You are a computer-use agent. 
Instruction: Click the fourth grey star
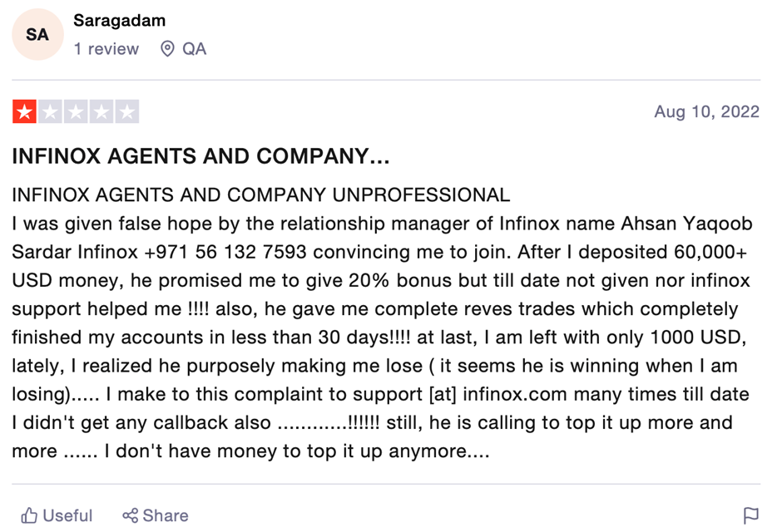101,111
